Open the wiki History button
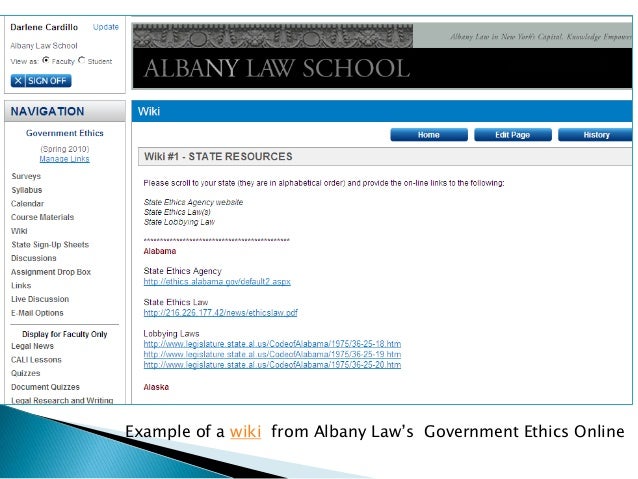This screenshot has width=638, height=479. tap(596, 135)
